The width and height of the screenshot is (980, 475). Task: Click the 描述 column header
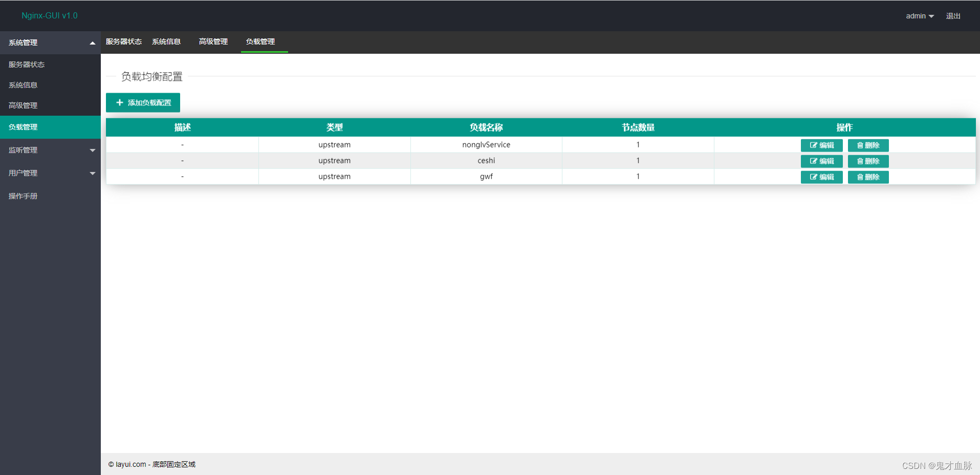(x=182, y=127)
